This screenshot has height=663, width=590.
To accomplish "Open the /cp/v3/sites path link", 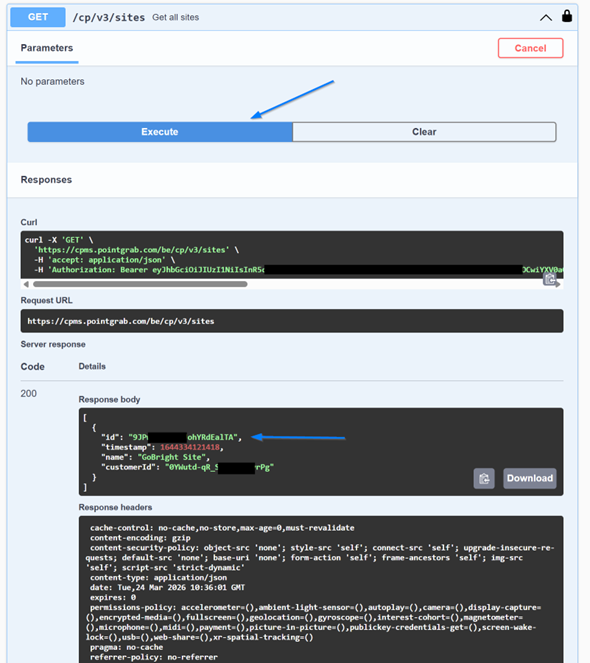I will pyautogui.click(x=109, y=17).
